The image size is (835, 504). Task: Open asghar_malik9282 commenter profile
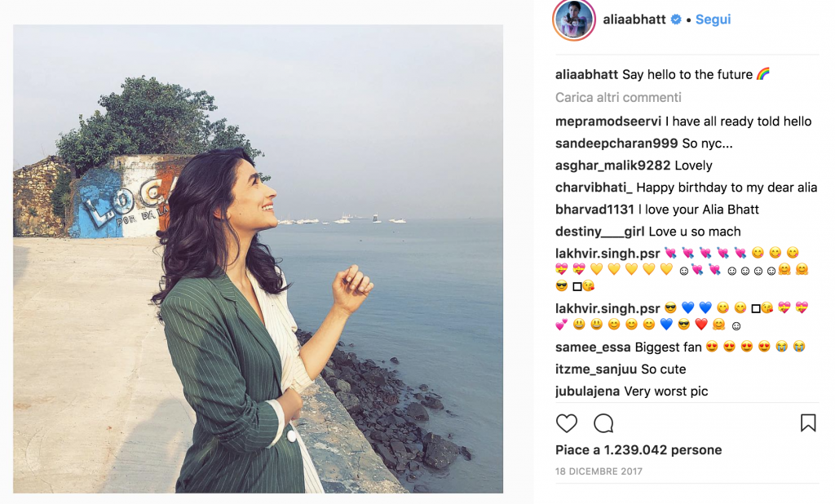[613, 166]
